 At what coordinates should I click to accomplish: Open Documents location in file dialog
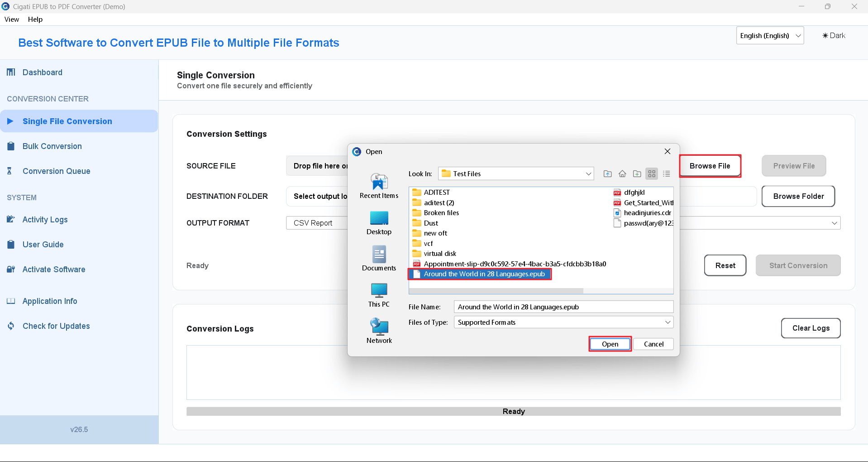click(379, 259)
